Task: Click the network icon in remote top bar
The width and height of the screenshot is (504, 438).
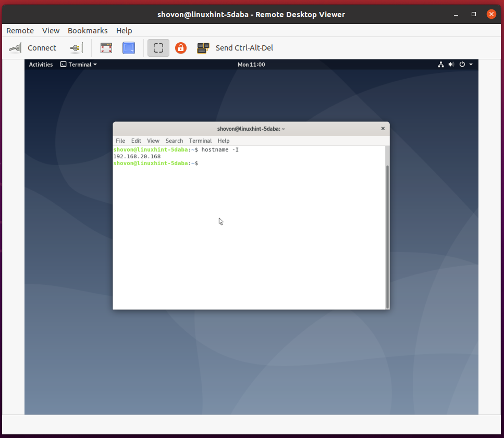Action: (441, 65)
